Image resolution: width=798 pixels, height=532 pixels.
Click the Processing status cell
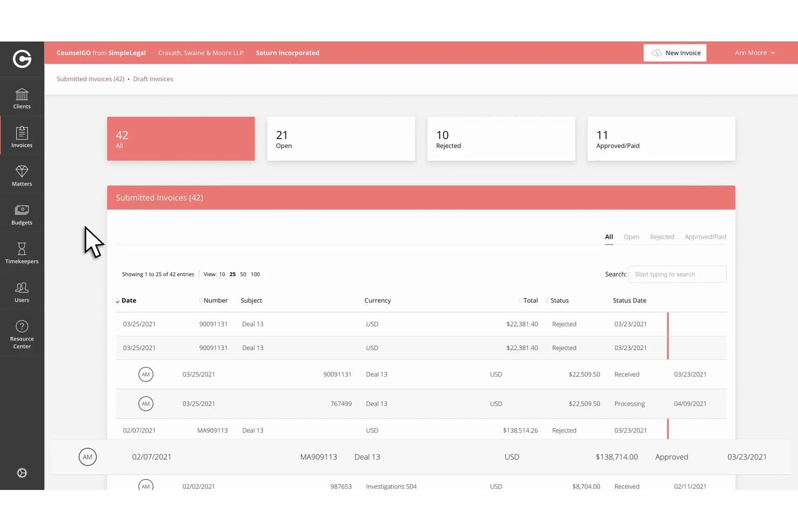629,404
